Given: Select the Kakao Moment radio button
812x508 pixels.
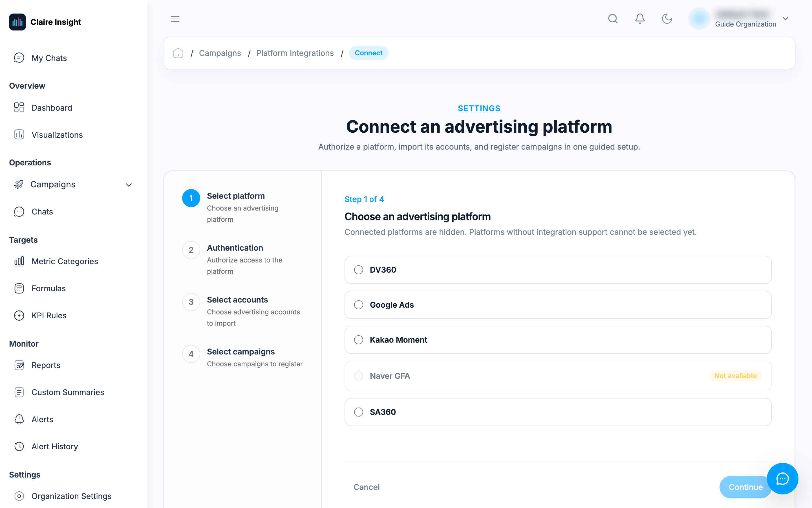Looking at the screenshot, I should coord(358,340).
